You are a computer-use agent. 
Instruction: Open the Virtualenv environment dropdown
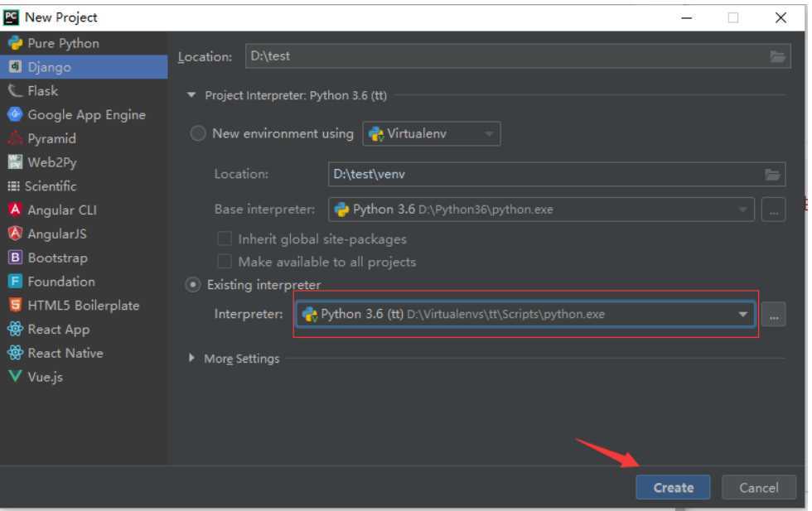pyautogui.click(x=432, y=133)
